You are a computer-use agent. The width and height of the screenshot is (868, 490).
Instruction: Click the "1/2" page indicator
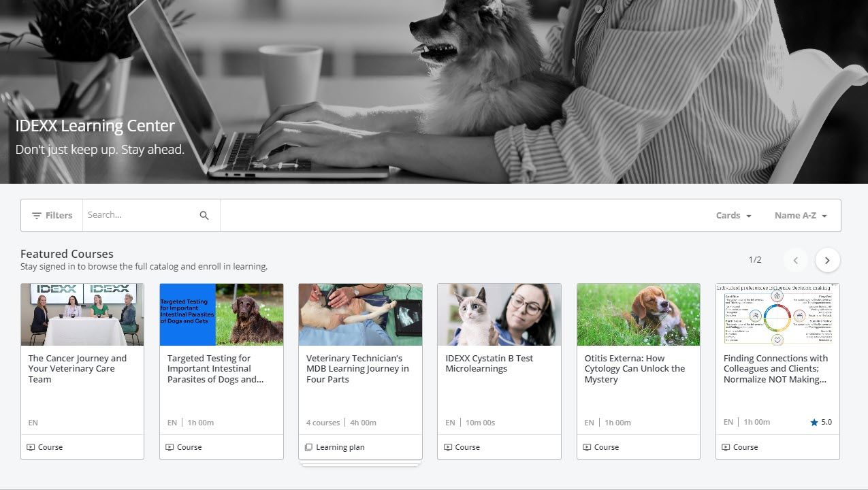pyautogui.click(x=755, y=260)
